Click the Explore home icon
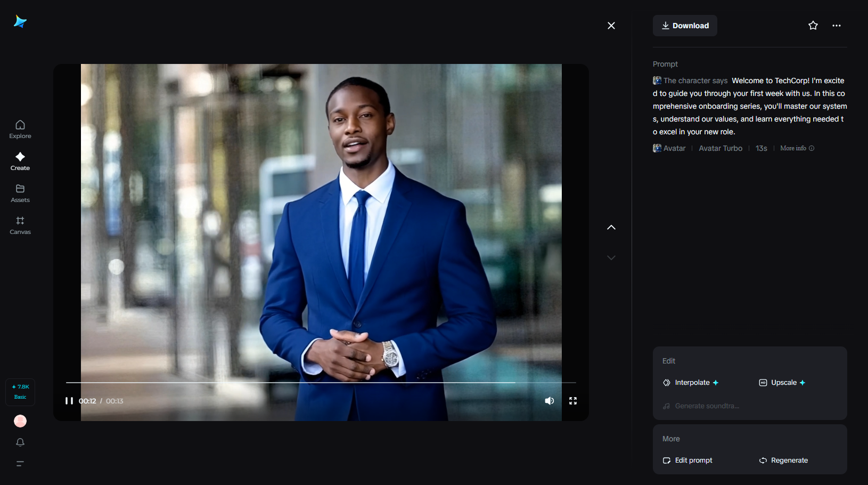The height and width of the screenshot is (485, 868). pyautogui.click(x=20, y=125)
